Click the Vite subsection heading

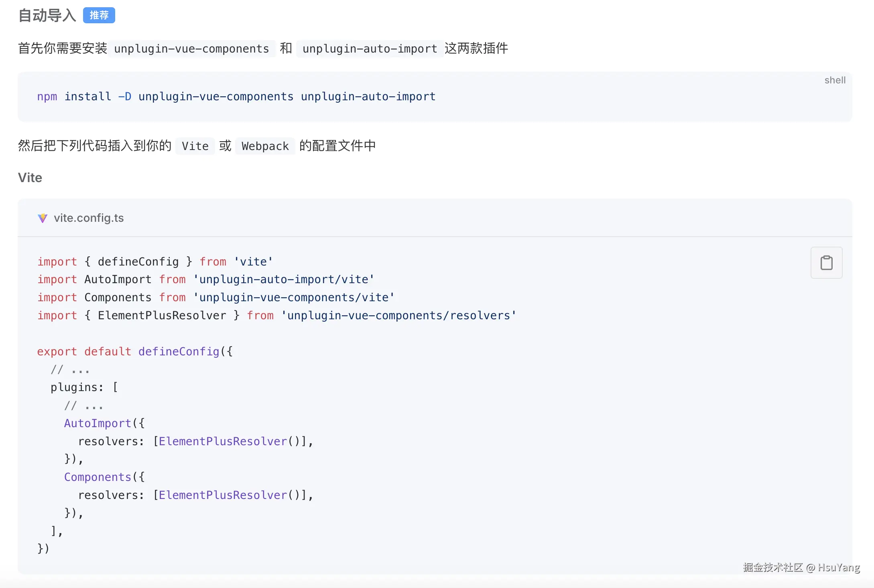tap(30, 178)
